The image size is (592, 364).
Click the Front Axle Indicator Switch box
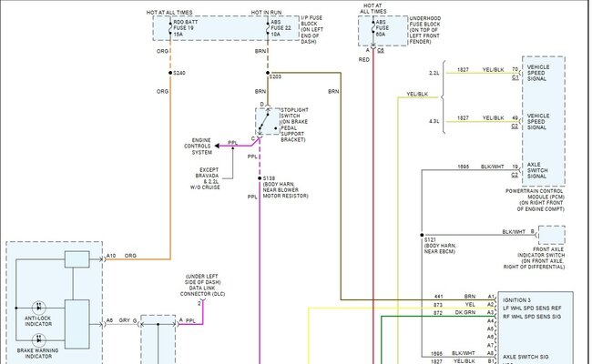point(552,235)
